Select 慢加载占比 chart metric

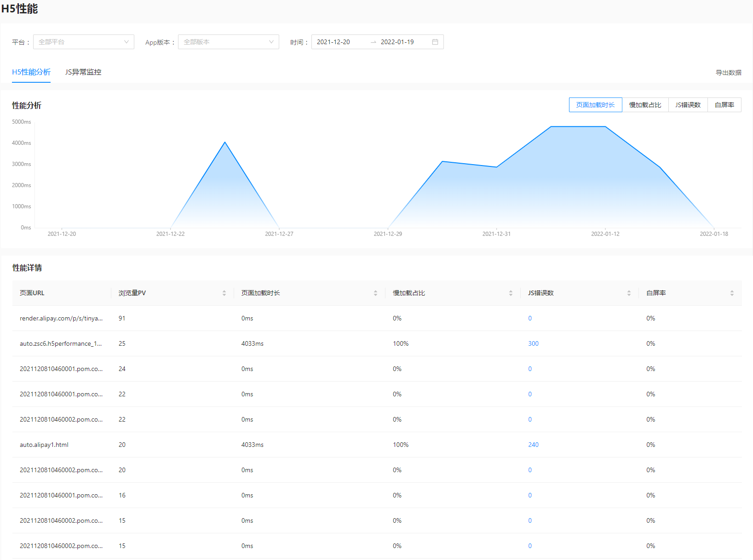(x=645, y=105)
